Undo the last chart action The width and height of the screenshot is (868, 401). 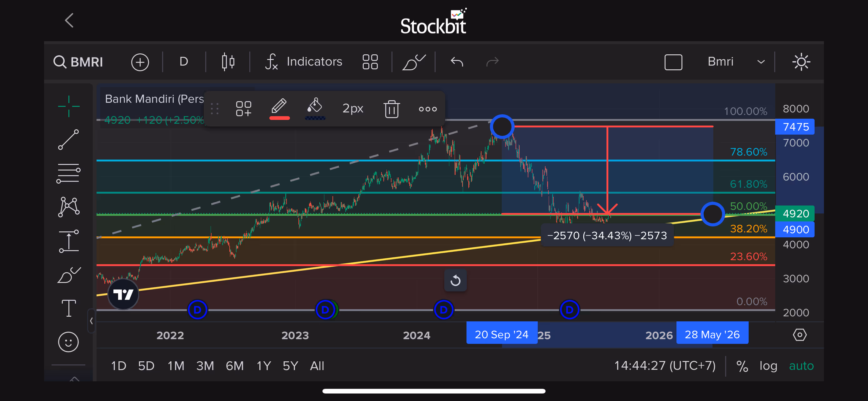click(457, 62)
